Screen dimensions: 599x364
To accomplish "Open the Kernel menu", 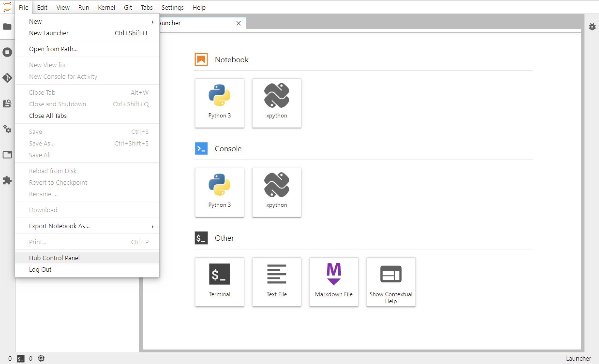I will click(106, 7).
